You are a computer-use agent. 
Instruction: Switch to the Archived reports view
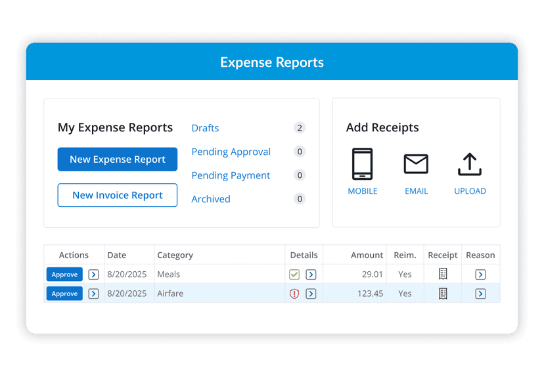(210, 199)
